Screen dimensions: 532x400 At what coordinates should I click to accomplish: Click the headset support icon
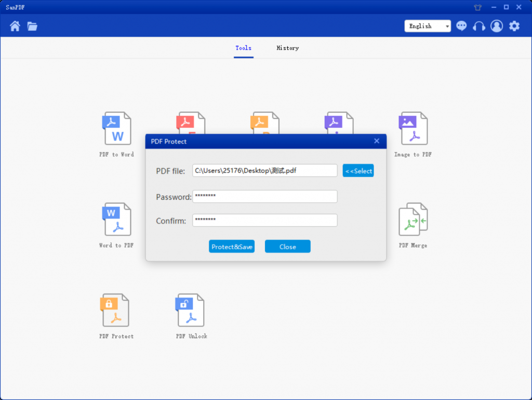tap(479, 26)
